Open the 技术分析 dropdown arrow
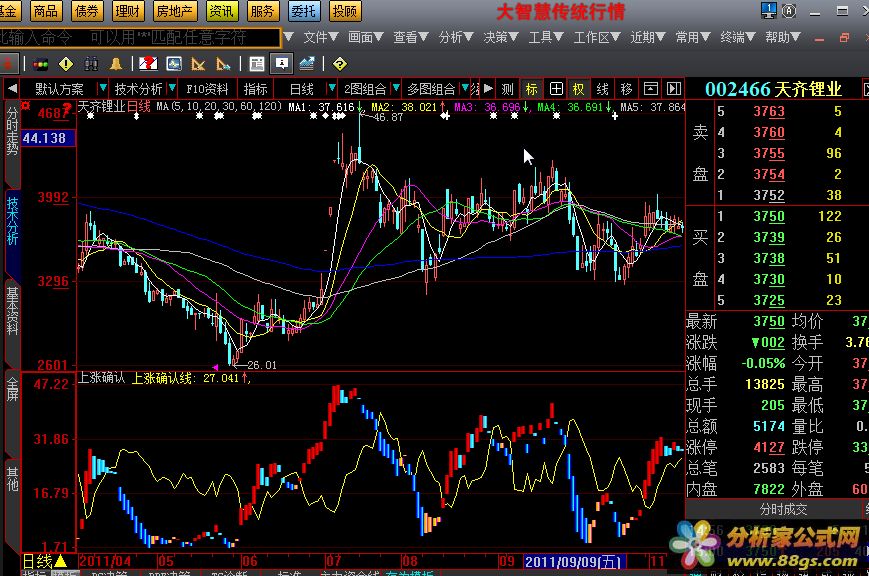Viewport: 869px width, 576px height. 172,88
